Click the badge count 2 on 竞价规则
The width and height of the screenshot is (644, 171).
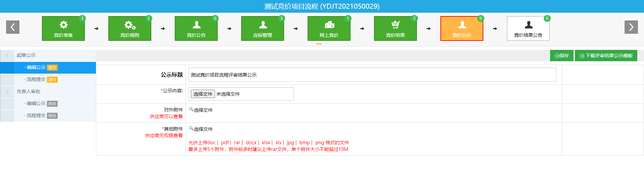(149, 18)
